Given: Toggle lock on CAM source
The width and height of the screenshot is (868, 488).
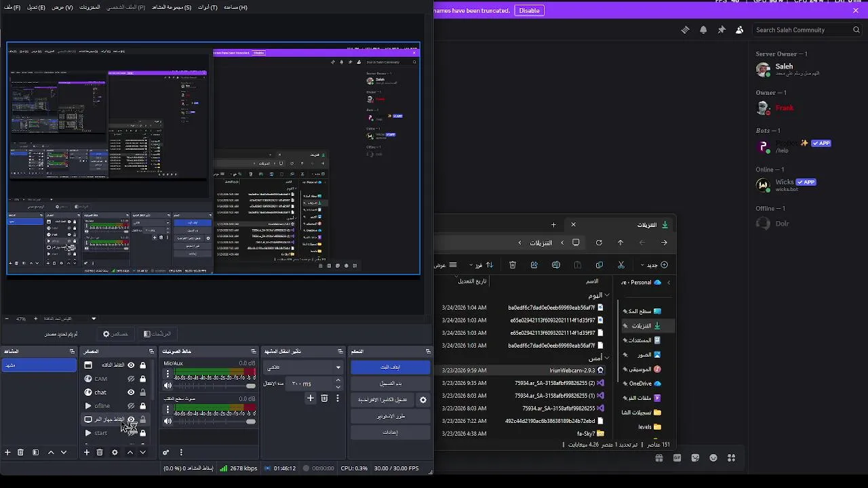Looking at the screenshot, I should [x=142, y=379].
